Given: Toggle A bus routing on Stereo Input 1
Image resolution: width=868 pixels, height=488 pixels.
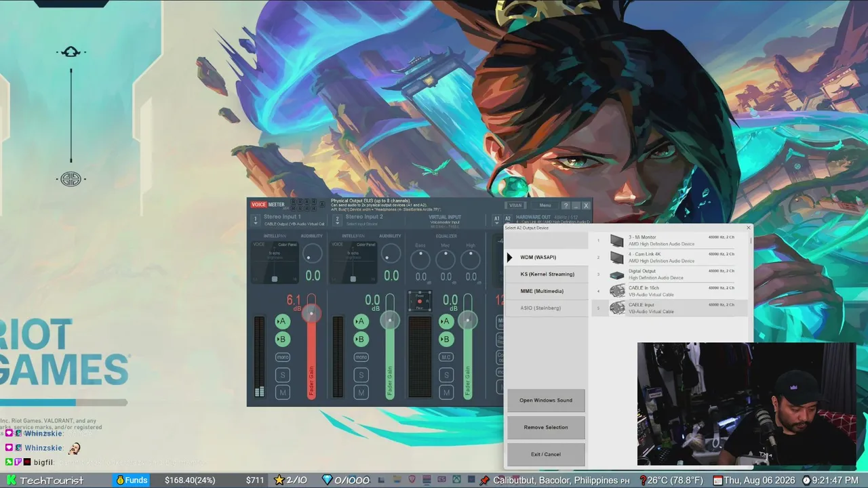Looking at the screenshot, I should [283, 321].
